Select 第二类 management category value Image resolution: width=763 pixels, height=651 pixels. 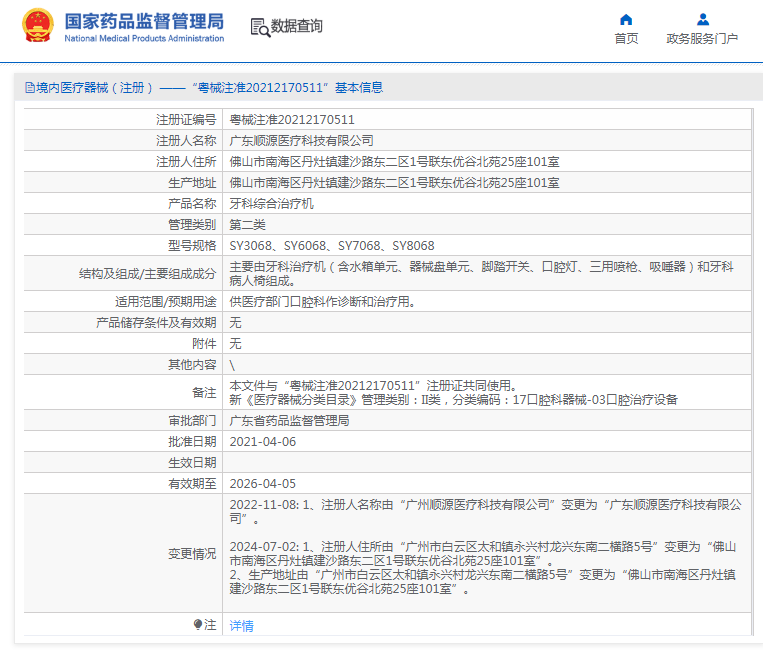pos(247,225)
